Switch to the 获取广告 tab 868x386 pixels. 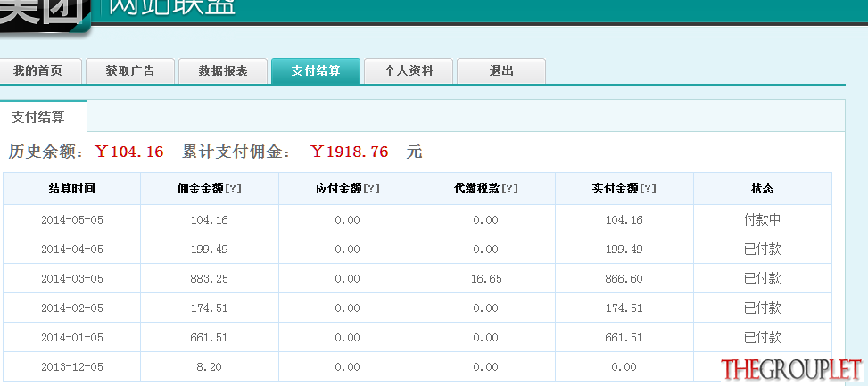click(x=130, y=71)
